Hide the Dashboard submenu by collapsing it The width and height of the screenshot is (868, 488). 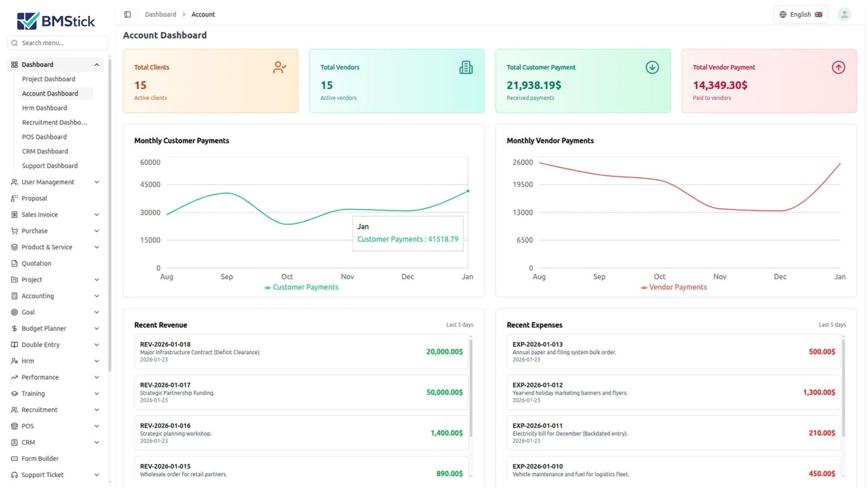[x=96, y=64]
